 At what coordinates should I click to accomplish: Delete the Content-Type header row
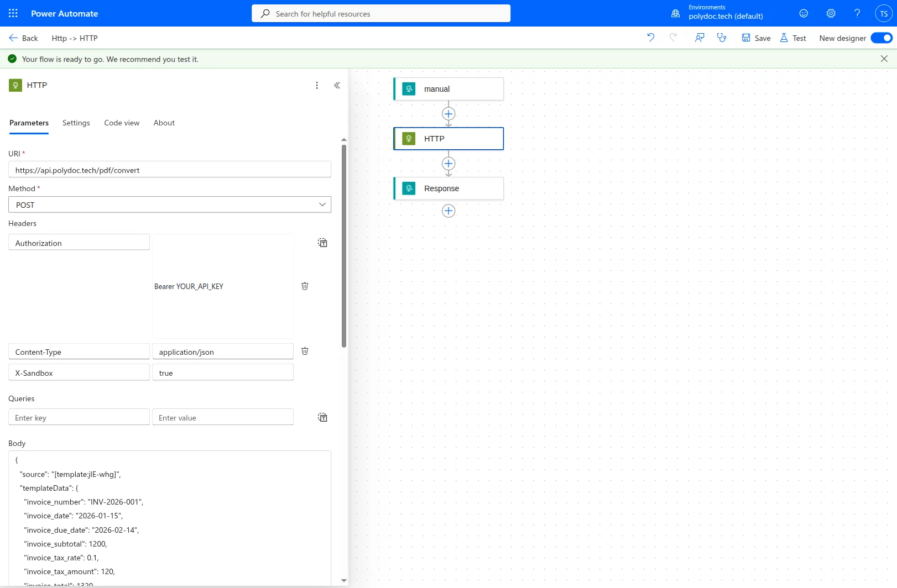pos(305,351)
